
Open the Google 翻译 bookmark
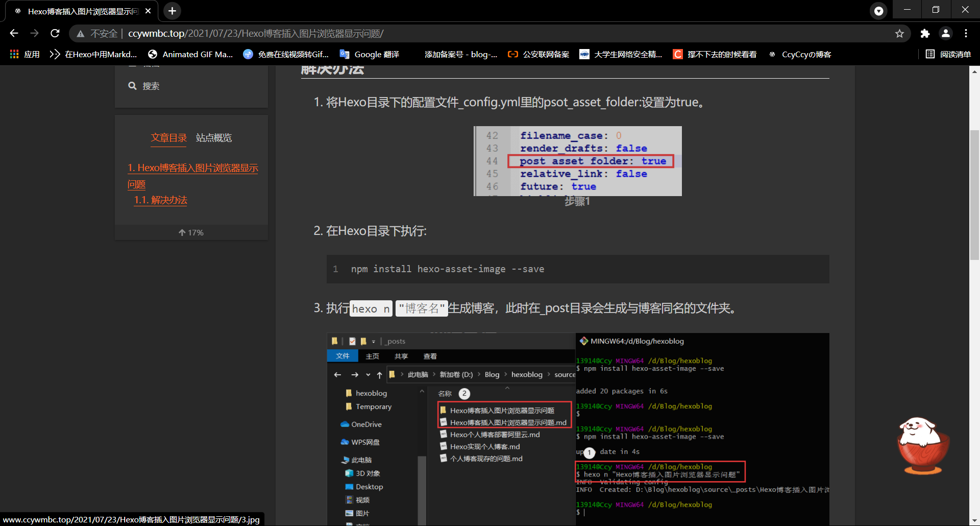[370, 54]
